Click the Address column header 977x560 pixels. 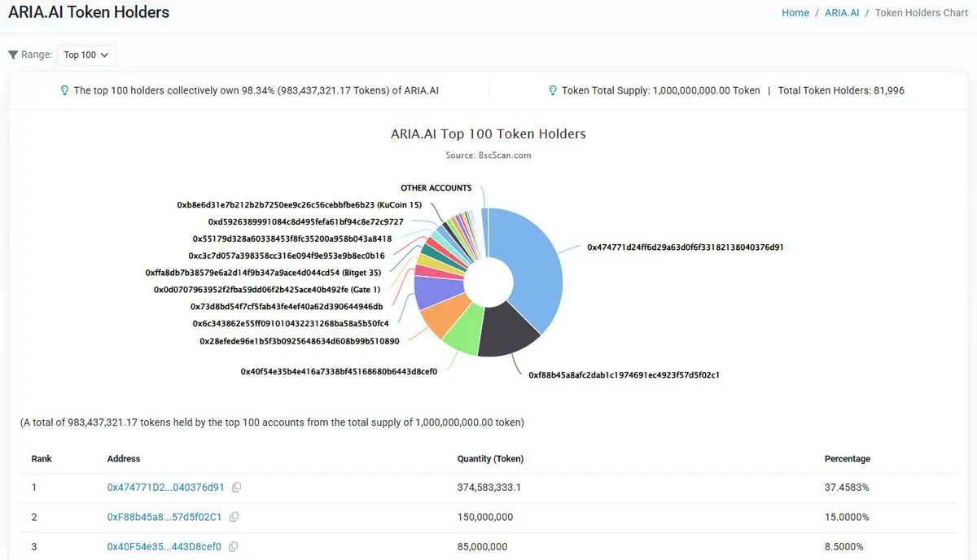(124, 459)
